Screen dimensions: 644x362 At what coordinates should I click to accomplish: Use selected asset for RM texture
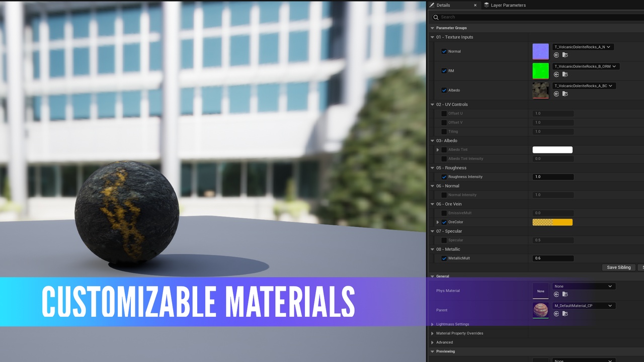(x=556, y=74)
